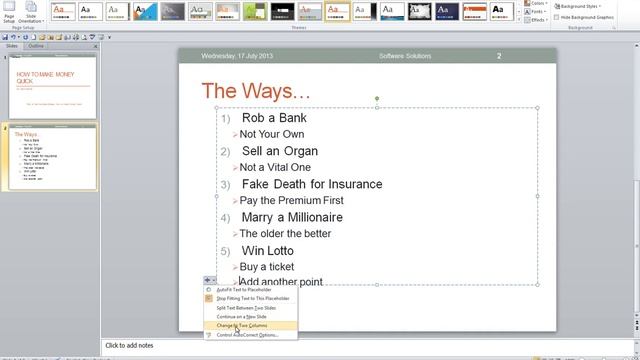The image size is (640, 360).
Task: Select slide 1 thumbnail 'How to Make Money Quick'
Action: pyautogui.click(x=52, y=87)
